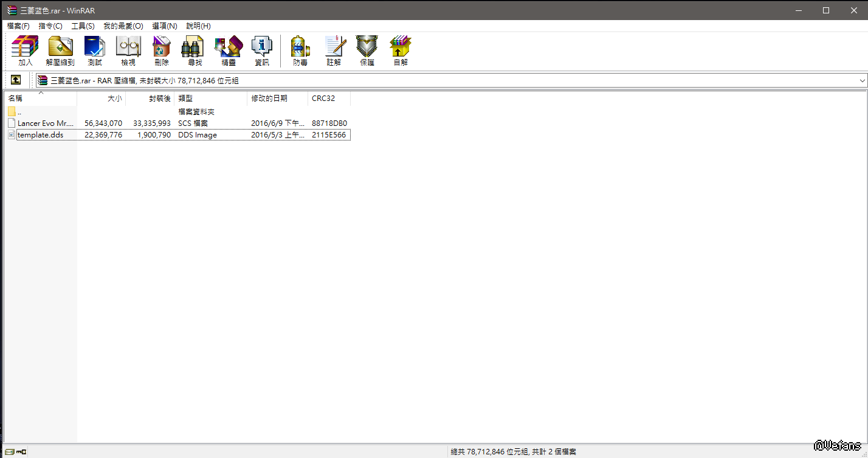Screen dimensions: 868x458
Task: Click the 加入 (Add) toolbar icon
Action: (25, 50)
